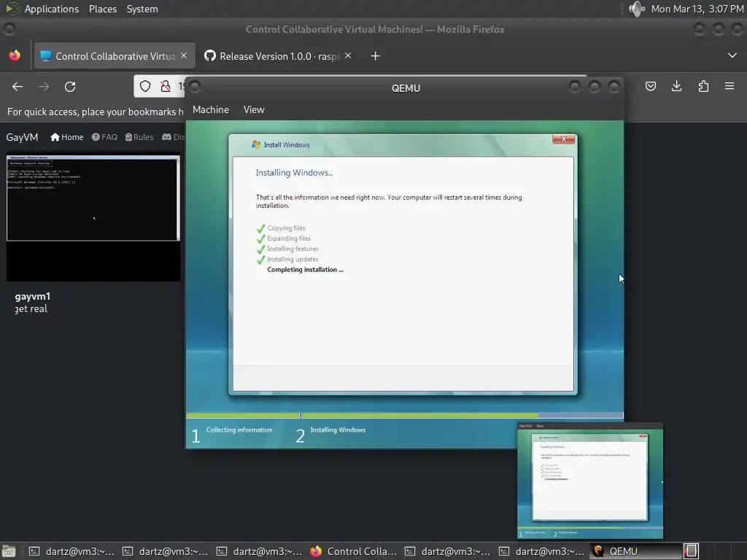
Task: Click the clock showing Mon Mar 13
Action: coord(697,9)
